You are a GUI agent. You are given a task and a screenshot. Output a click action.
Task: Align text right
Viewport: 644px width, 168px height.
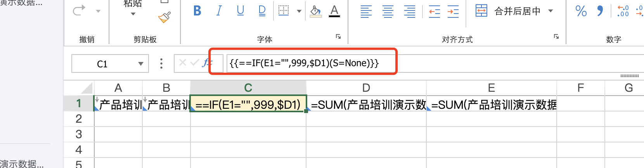pos(410,11)
